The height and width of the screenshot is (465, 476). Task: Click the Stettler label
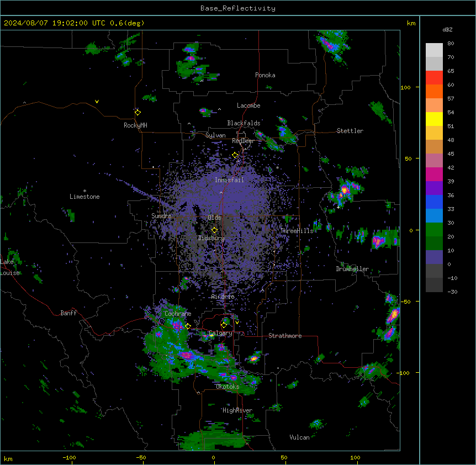pyautogui.click(x=350, y=131)
